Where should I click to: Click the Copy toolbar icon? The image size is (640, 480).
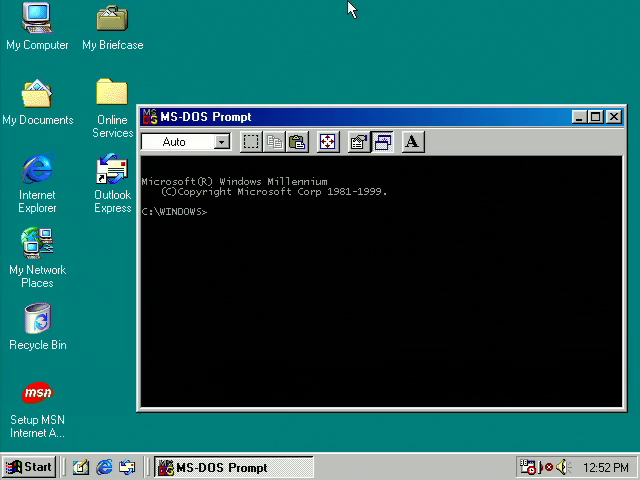coord(274,142)
